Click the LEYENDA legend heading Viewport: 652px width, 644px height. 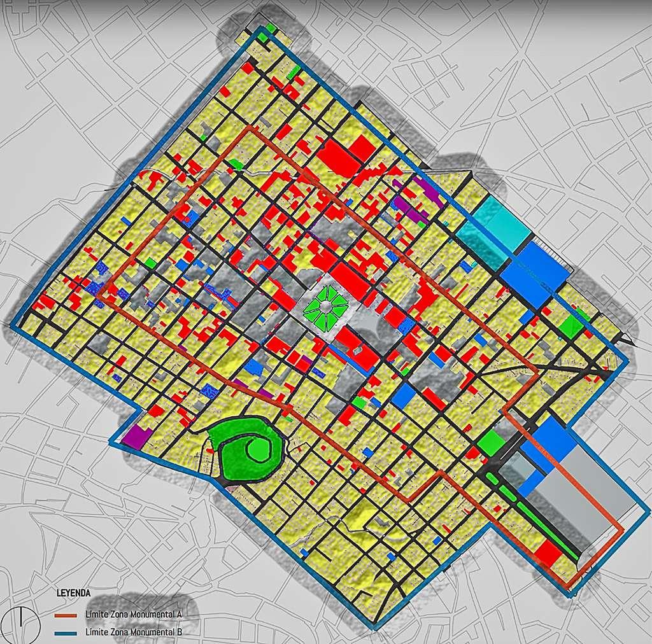click(x=73, y=593)
